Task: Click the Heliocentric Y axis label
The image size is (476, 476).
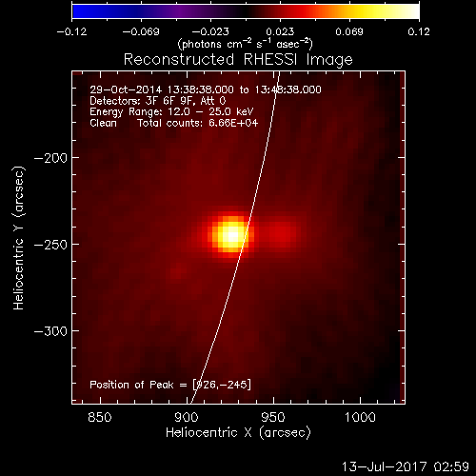Action: (x=18, y=238)
